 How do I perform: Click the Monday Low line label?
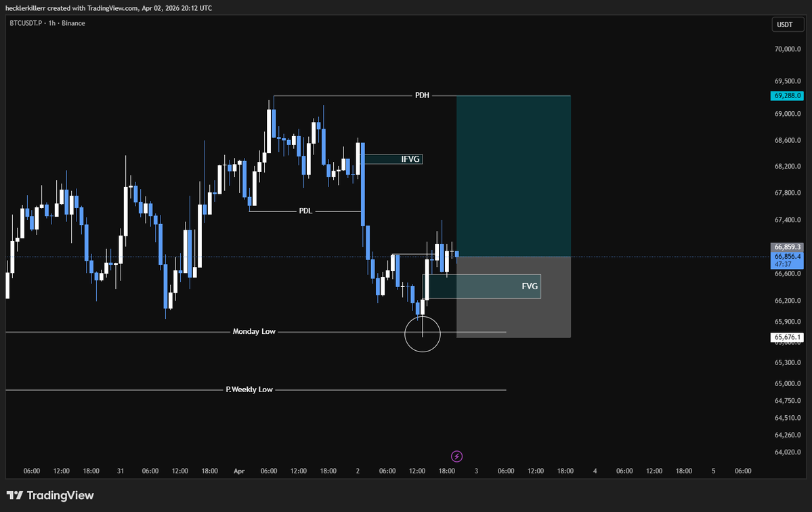click(x=254, y=331)
